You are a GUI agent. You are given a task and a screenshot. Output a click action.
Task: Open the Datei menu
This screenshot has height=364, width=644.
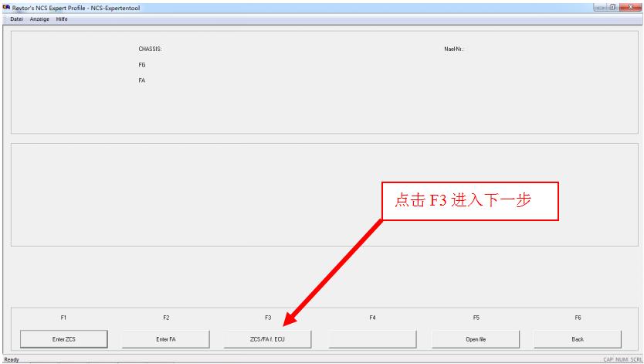point(17,19)
